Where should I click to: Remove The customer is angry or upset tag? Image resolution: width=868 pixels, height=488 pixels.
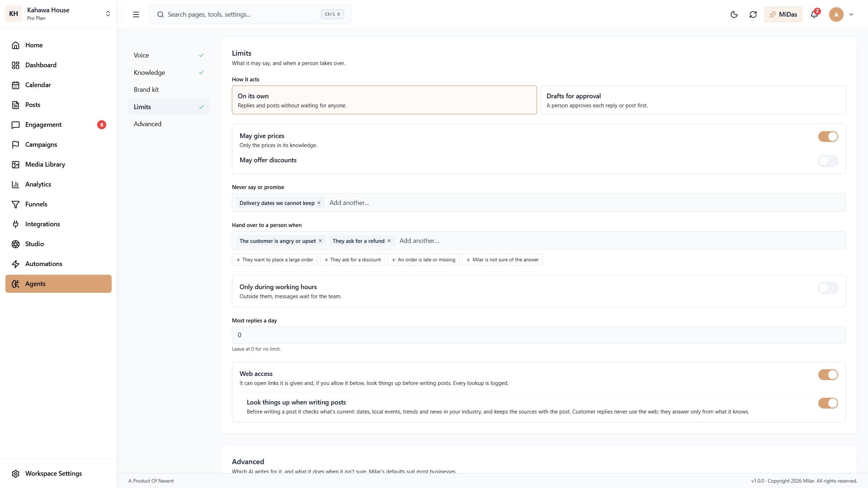click(320, 241)
